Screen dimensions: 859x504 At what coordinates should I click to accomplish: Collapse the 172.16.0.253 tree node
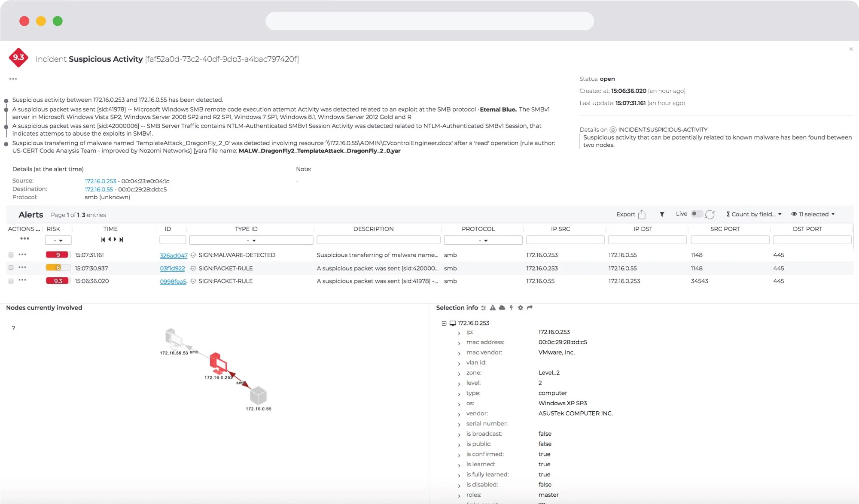click(x=444, y=323)
